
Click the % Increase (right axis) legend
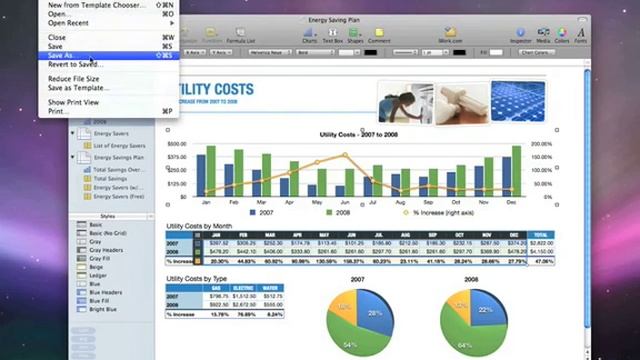click(438, 212)
